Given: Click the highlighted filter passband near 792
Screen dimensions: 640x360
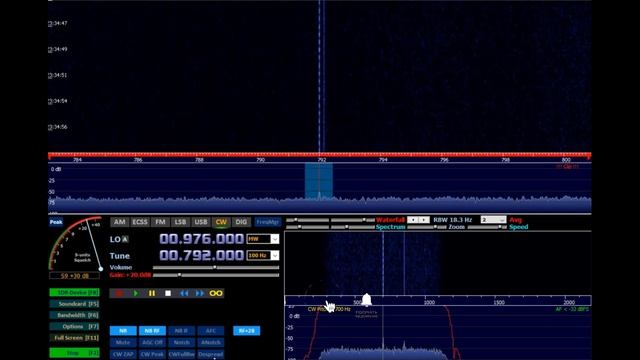Looking at the screenshot, I should pos(319,180).
